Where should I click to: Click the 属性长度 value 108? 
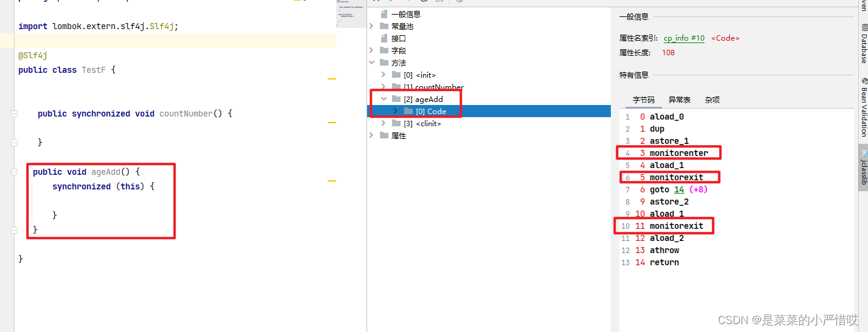[x=669, y=52]
